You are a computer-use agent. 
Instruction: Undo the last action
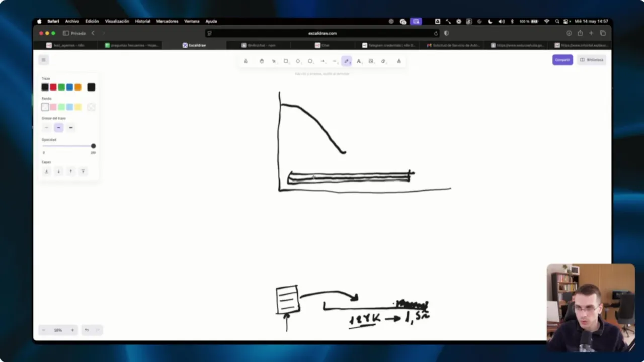point(87,330)
